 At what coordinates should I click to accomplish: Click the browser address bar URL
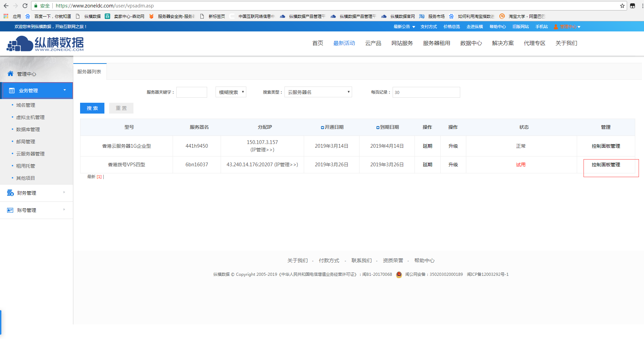pyautogui.click(x=105, y=6)
